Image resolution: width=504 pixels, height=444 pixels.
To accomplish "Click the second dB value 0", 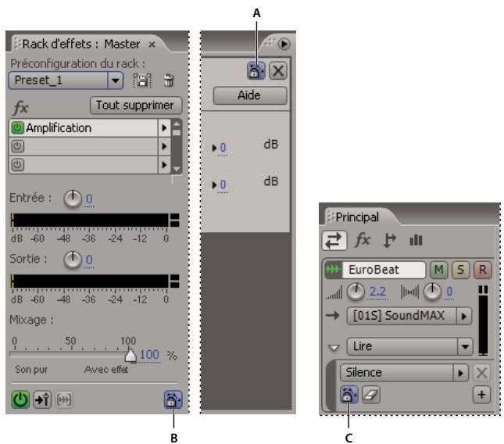I will (223, 184).
